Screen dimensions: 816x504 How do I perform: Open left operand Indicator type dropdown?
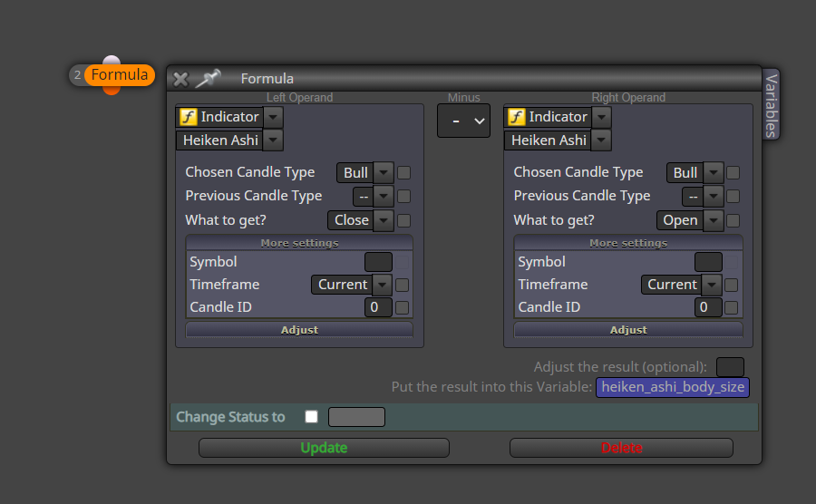(273, 117)
